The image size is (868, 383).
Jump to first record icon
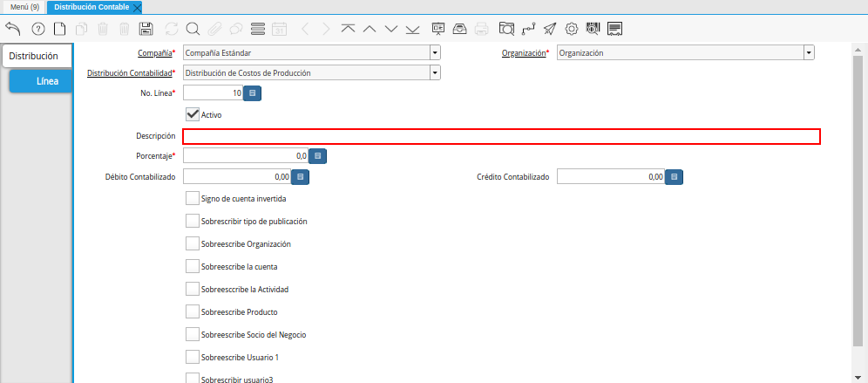tap(348, 29)
